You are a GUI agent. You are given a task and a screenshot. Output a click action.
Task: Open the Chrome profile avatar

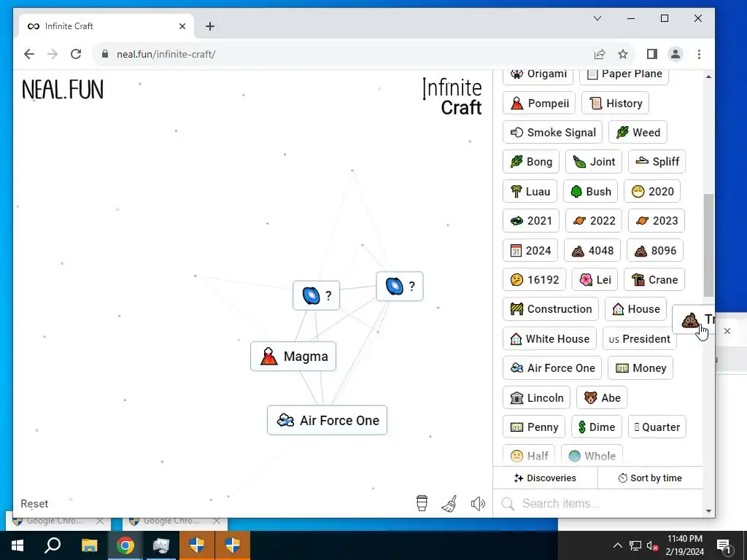[676, 54]
